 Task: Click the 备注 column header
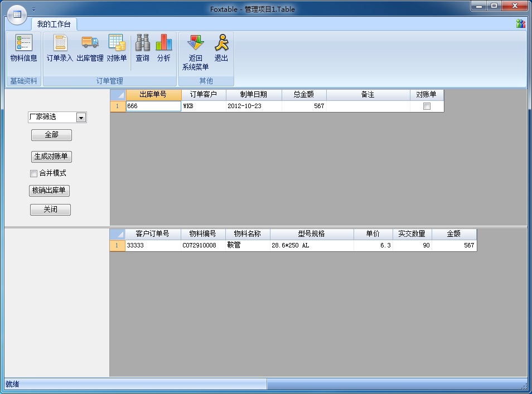click(x=368, y=95)
